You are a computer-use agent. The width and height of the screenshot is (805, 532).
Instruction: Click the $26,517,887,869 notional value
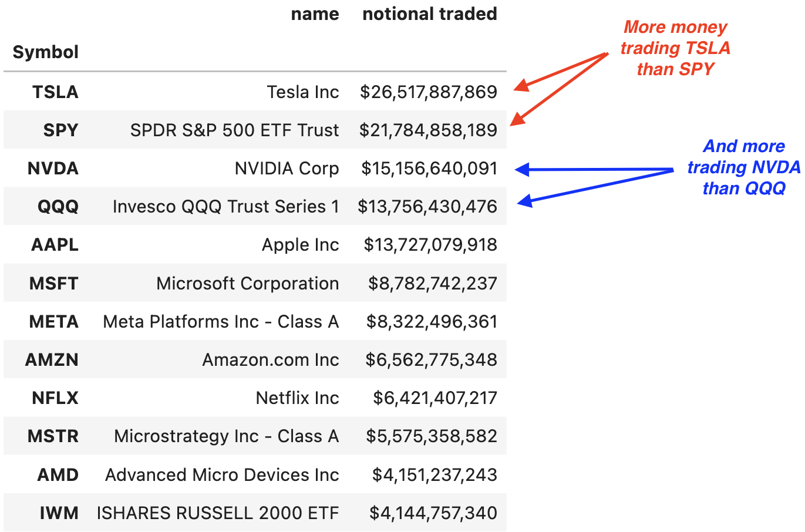tap(429, 92)
